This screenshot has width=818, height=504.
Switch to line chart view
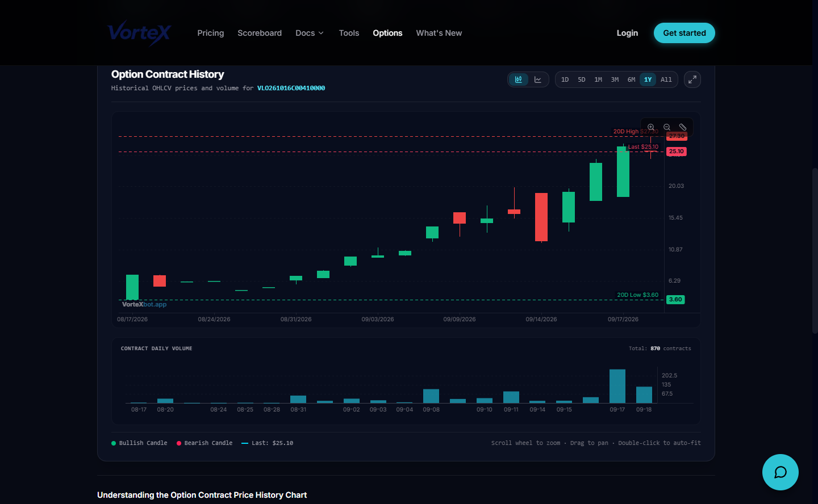[538, 79]
